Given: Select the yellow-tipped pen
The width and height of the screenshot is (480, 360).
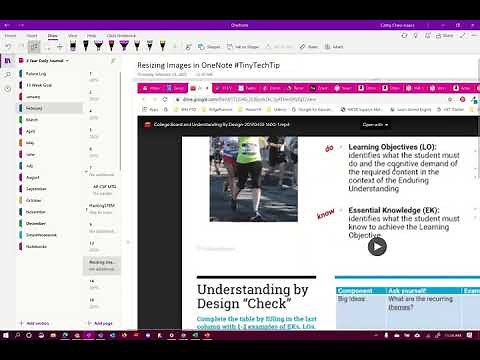Looking at the screenshot, I should [162, 46].
